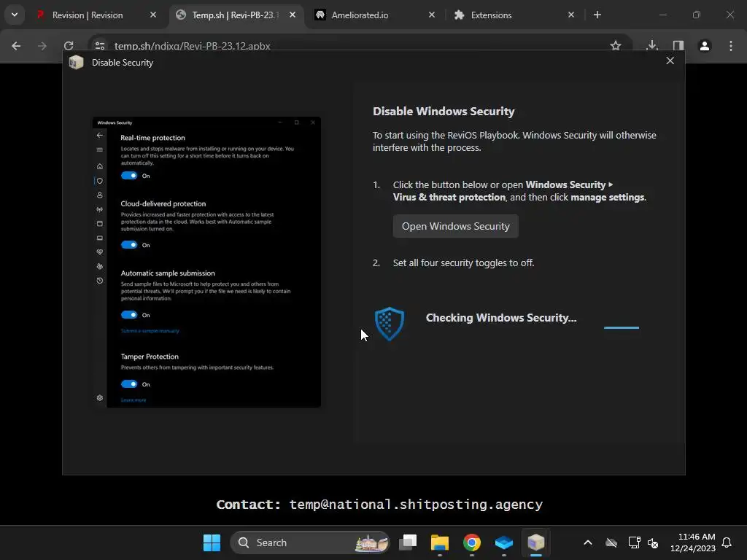Open a new browser tab

click(597, 15)
